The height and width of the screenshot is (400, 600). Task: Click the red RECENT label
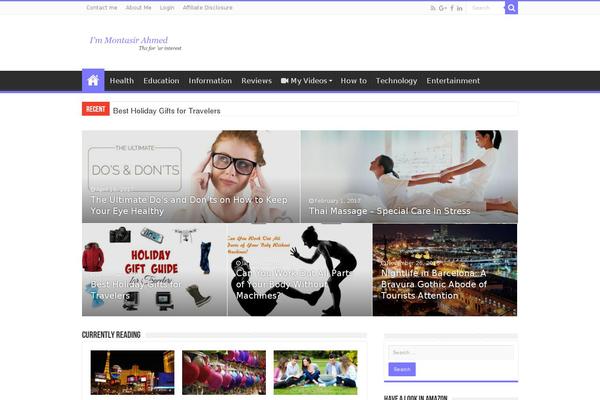[95, 109]
